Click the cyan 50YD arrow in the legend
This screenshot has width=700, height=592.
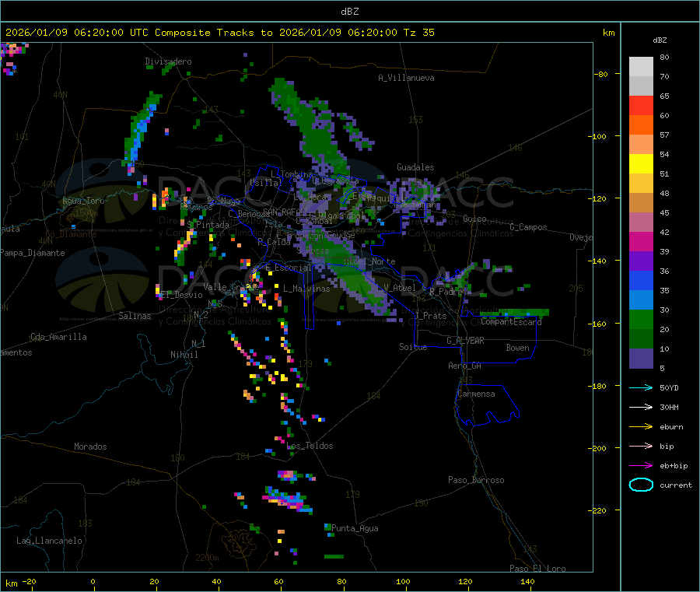point(641,387)
